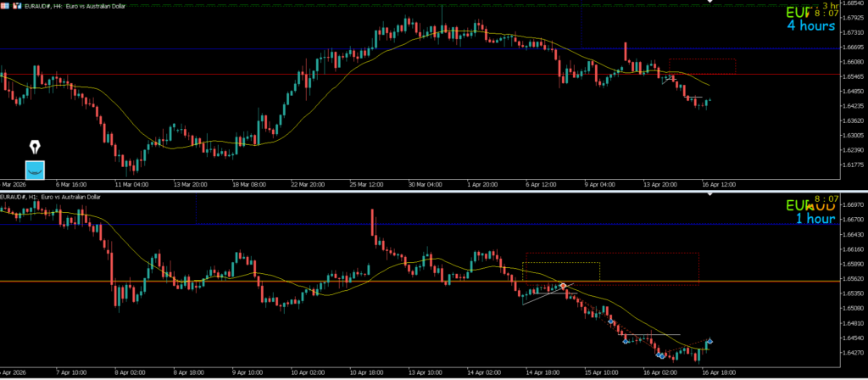The width and height of the screenshot is (868, 380).
Task: Select the red trade marker on H1 trendline
Action: (562, 287)
